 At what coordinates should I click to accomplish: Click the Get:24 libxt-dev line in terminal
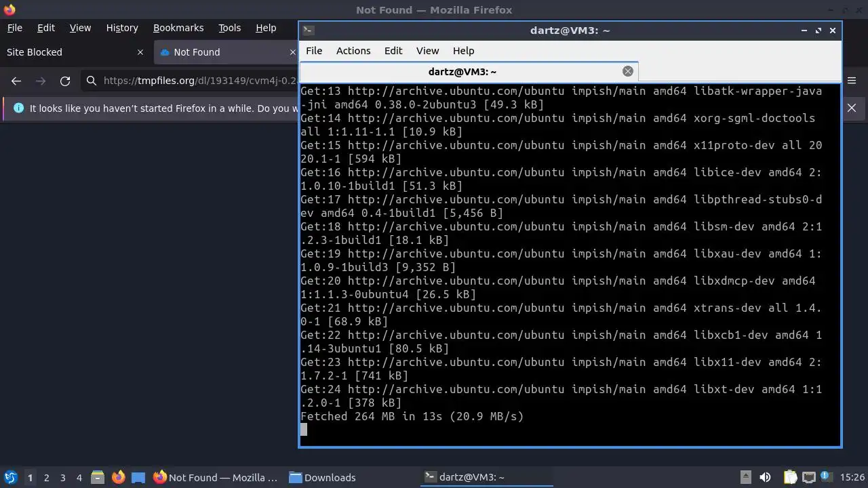pos(561,396)
